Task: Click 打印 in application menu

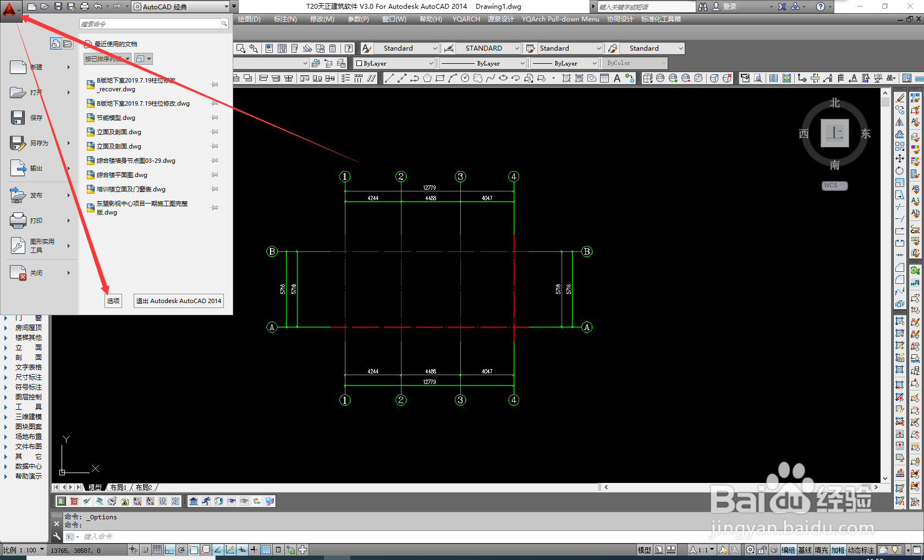Action: [x=40, y=221]
